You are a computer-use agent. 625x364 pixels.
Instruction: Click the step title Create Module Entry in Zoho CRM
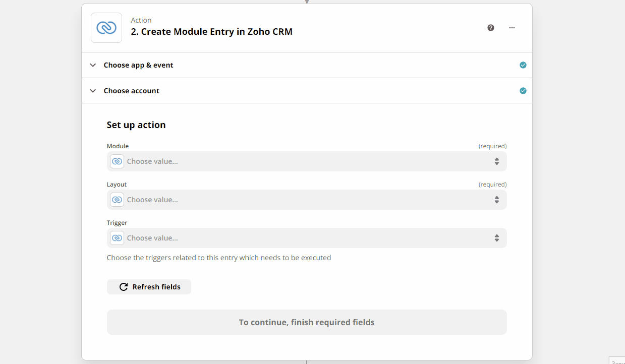211,31
